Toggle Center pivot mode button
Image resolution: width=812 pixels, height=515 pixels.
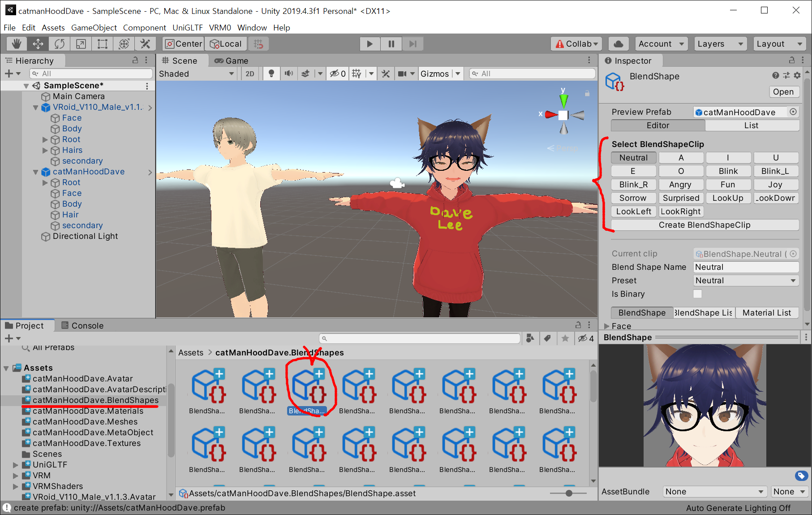184,44
